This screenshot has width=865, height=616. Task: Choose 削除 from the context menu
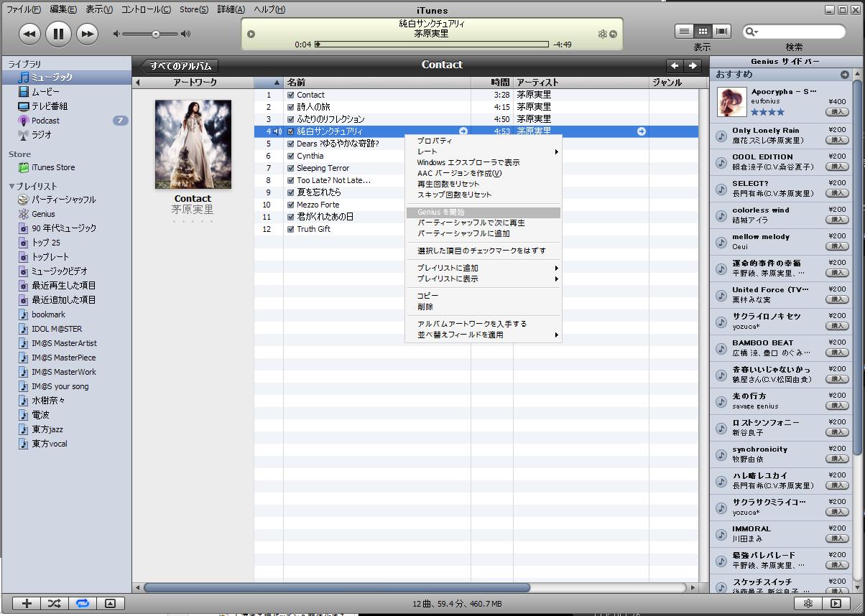pyautogui.click(x=484, y=307)
